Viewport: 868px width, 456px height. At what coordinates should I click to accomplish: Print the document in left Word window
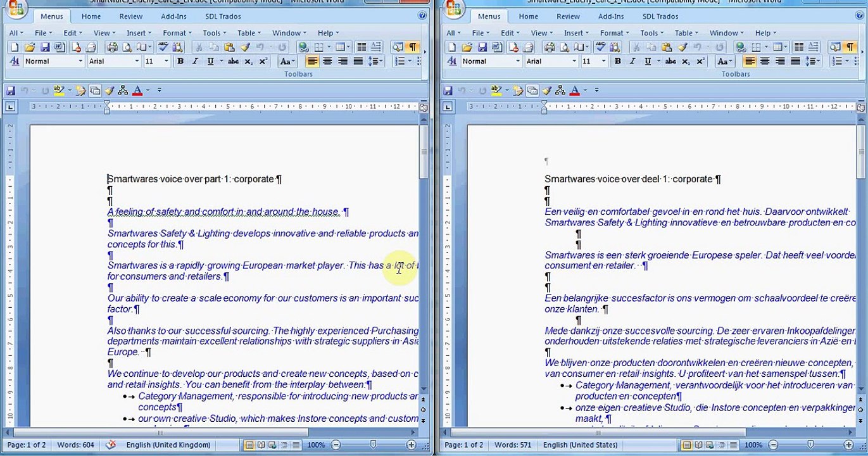(x=112, y=47)
